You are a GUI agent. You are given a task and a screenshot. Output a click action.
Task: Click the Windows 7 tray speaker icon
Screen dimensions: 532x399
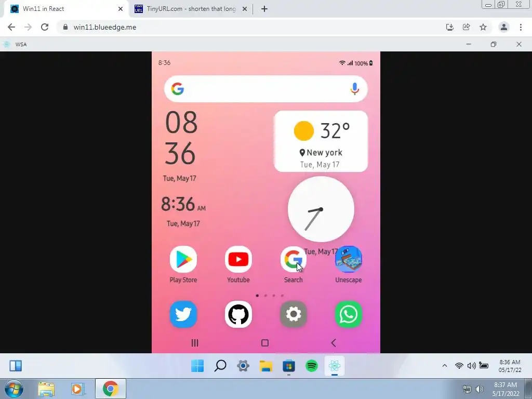480,389
